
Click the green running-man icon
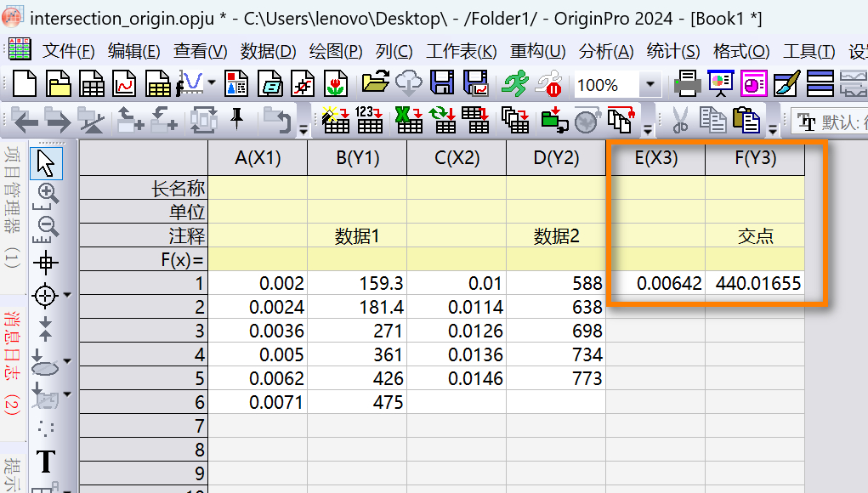(513, 84)
